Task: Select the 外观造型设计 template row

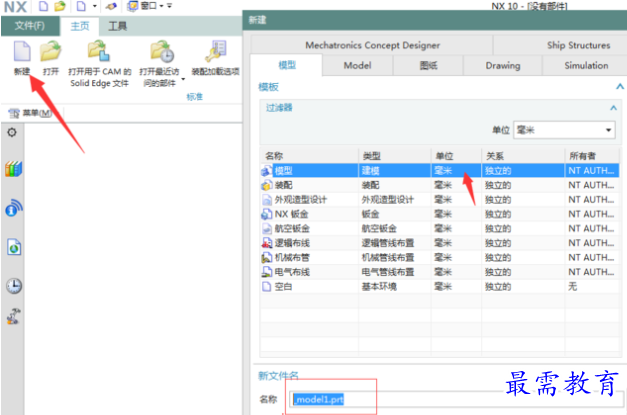Action: coord(439,200)
